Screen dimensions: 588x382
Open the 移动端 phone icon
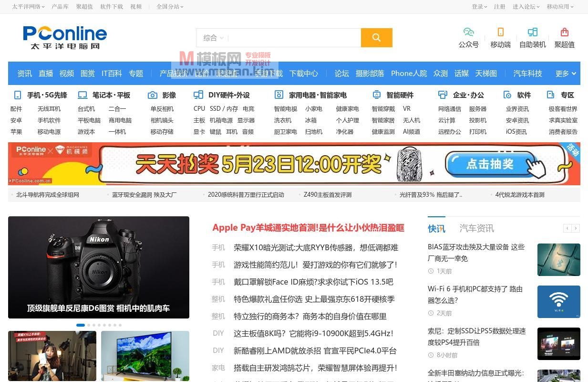500,32
